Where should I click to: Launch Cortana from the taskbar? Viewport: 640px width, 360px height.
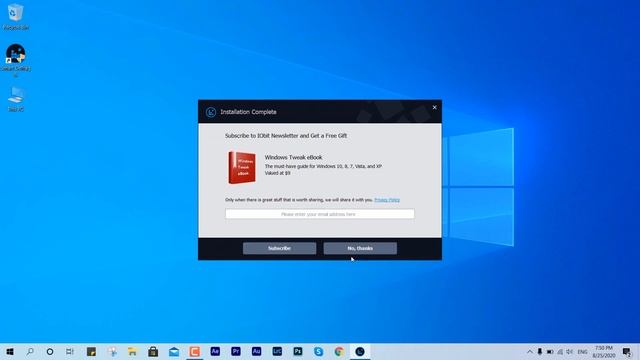pos(50,351)
